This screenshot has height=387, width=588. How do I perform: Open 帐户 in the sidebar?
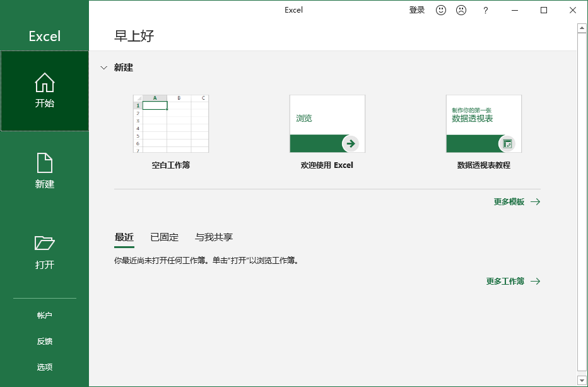[x=45, y=315]
